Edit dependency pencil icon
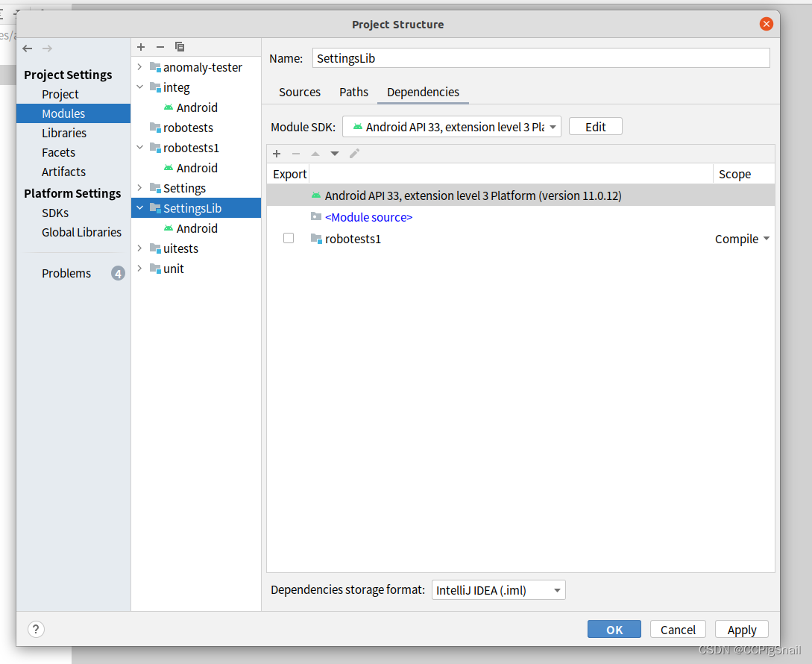This screenshot has height=664, width=812. 354,154
